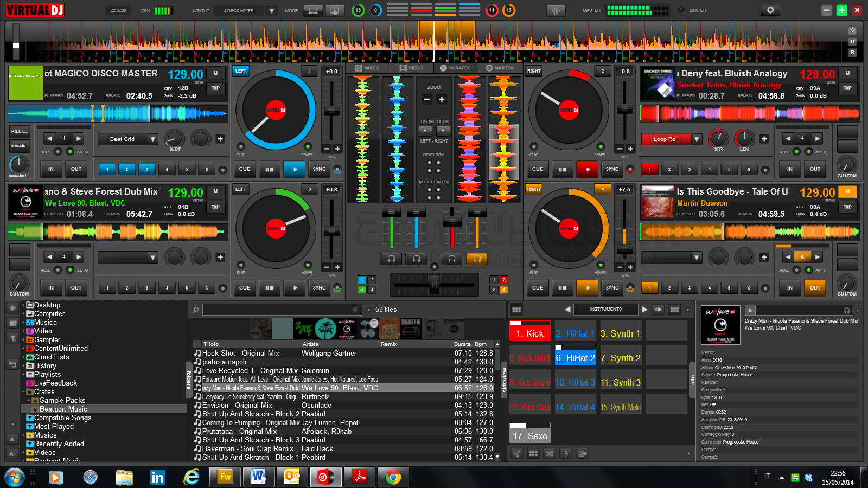Switch the sampler to pad grid view icon

pos(533,454)
